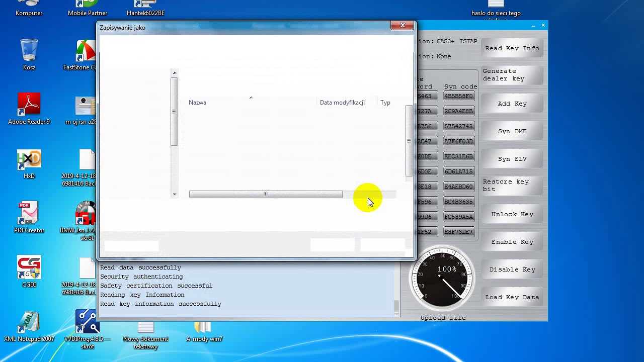Click the 100% progress gauge dial
This screenshot has height=362, width=644.
pos(442,278)
